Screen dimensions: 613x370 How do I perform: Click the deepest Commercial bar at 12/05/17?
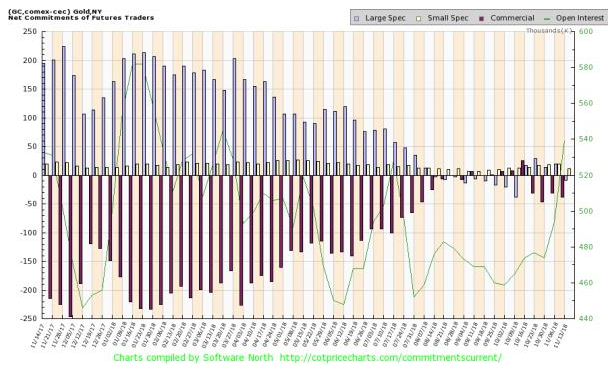click(70, 246)
